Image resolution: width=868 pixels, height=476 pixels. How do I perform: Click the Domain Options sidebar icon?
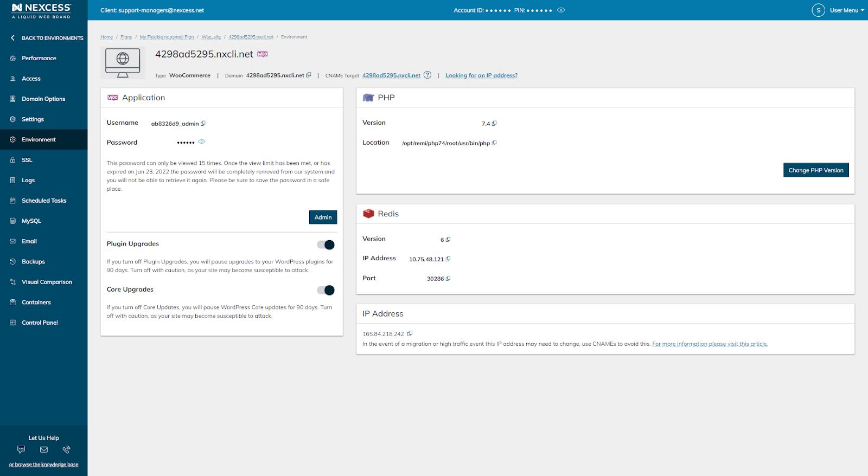click(12, 99)
